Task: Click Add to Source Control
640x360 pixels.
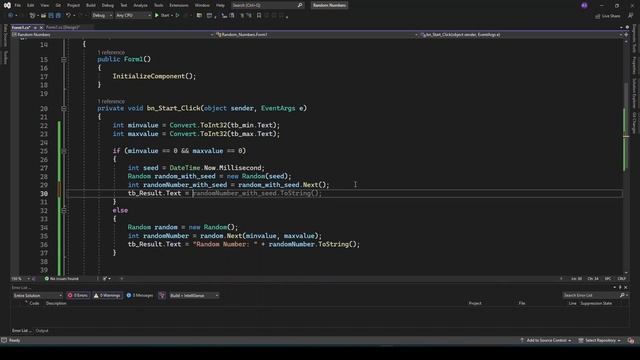Action: pos(546,340)
